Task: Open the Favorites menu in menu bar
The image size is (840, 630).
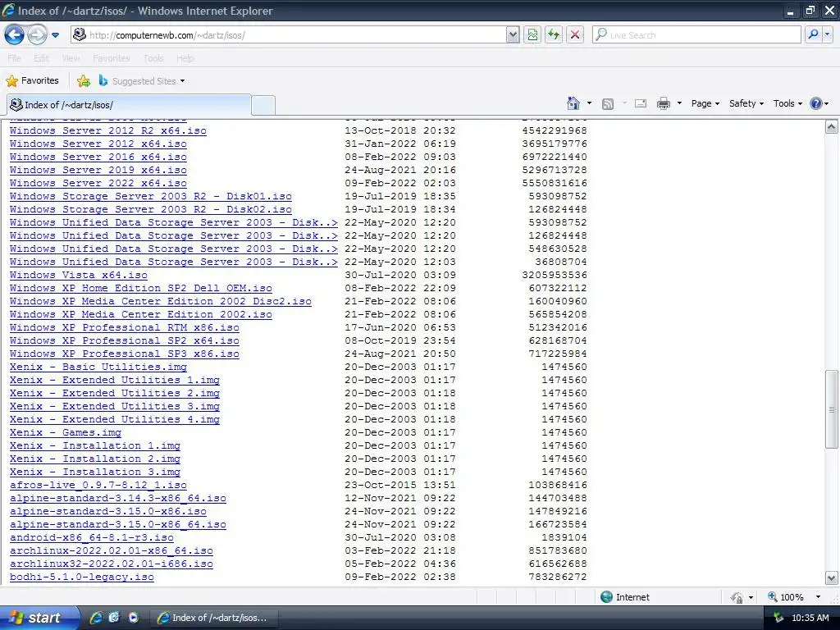Action: coord(112,58)
